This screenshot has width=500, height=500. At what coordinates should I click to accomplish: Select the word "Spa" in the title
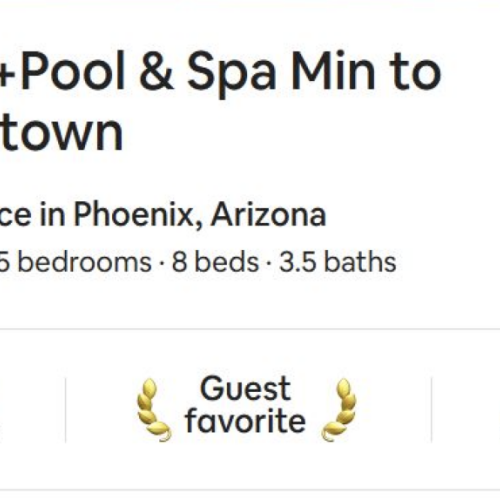click(231, 74)
